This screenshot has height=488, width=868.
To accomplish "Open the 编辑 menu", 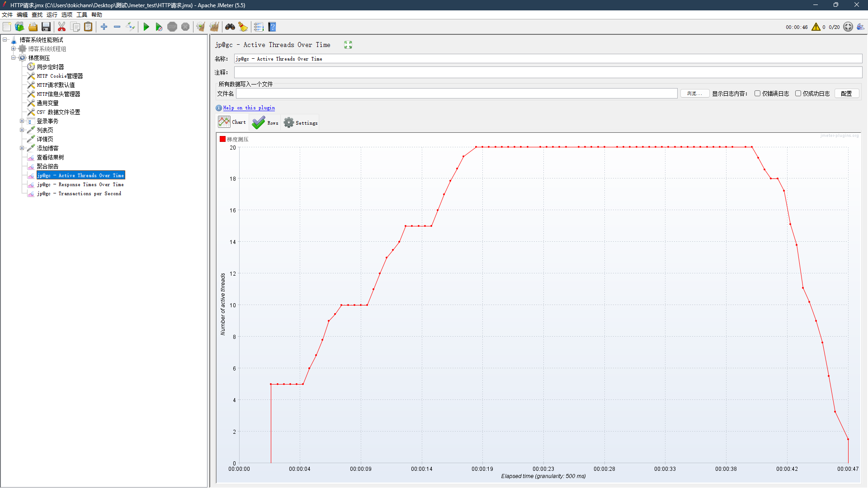I will [22, 15].
